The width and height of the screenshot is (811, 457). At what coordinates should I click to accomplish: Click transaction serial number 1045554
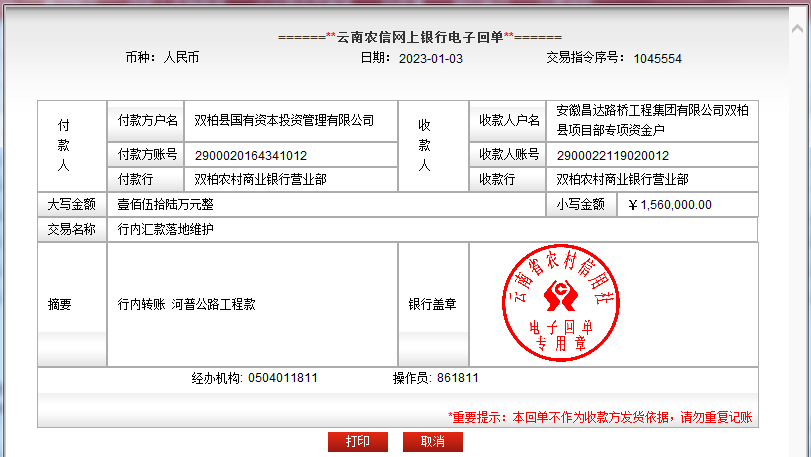[657, 58]
